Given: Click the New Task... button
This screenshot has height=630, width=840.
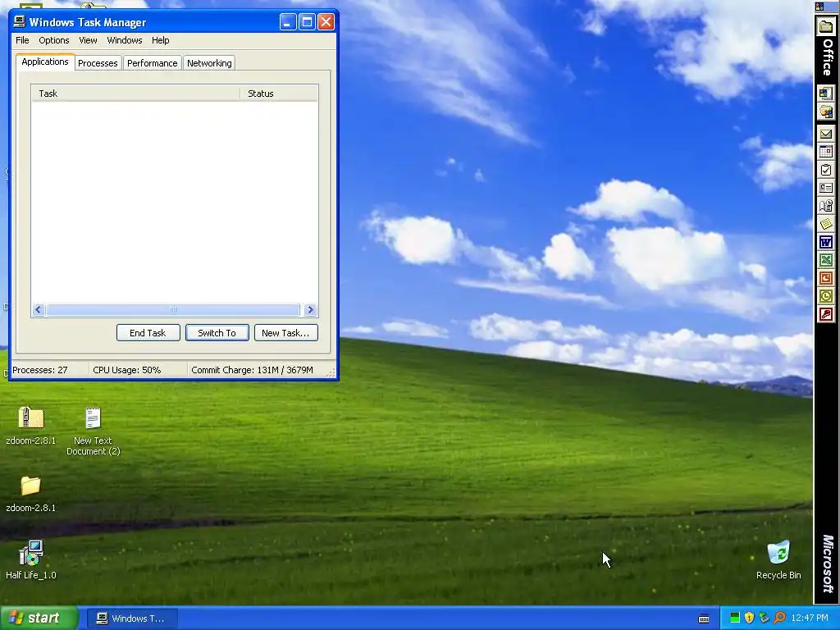Looking at the screenshot, I should [x=285, y=333].
